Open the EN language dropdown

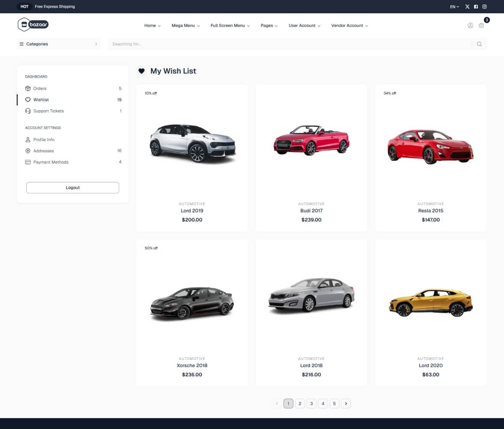pyautogui.click(x=454, y=6)
